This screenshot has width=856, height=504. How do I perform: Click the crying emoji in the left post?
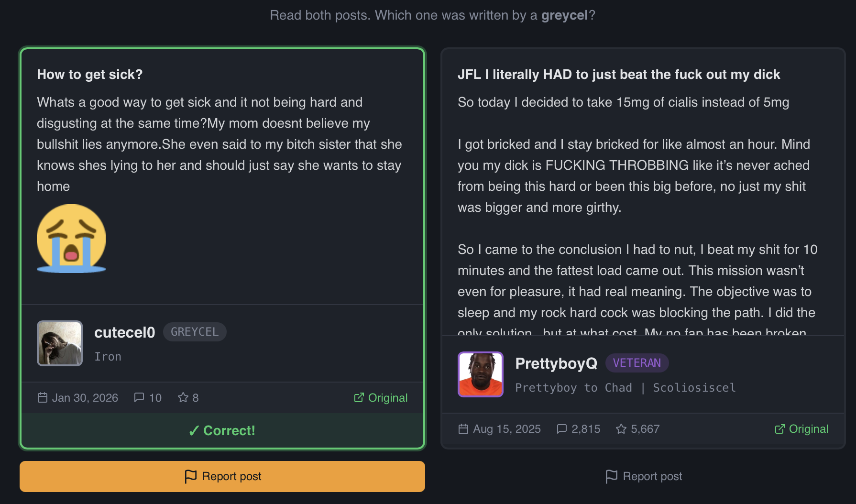point(71,239)
